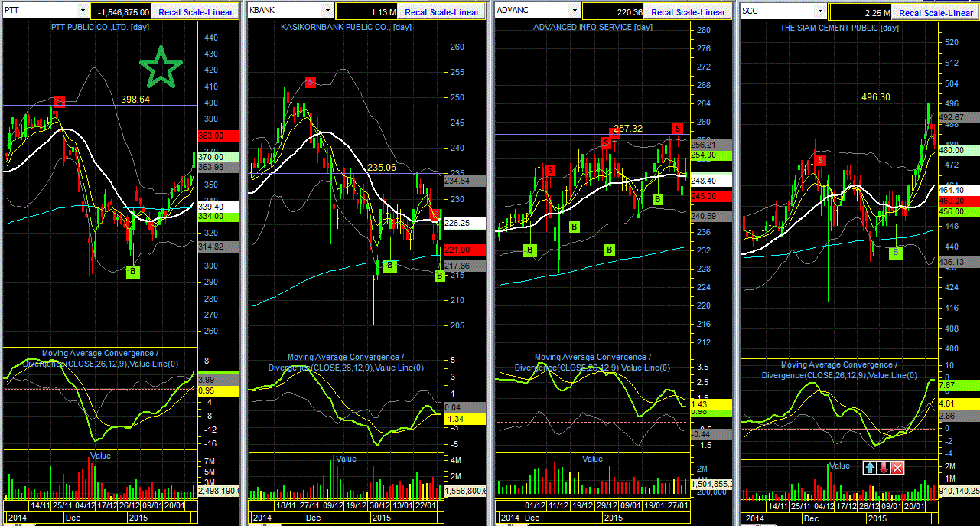Click Recal Scale-Linear on the SCC chart
Screen dimensions: 980x526
[x=936, y=13]
